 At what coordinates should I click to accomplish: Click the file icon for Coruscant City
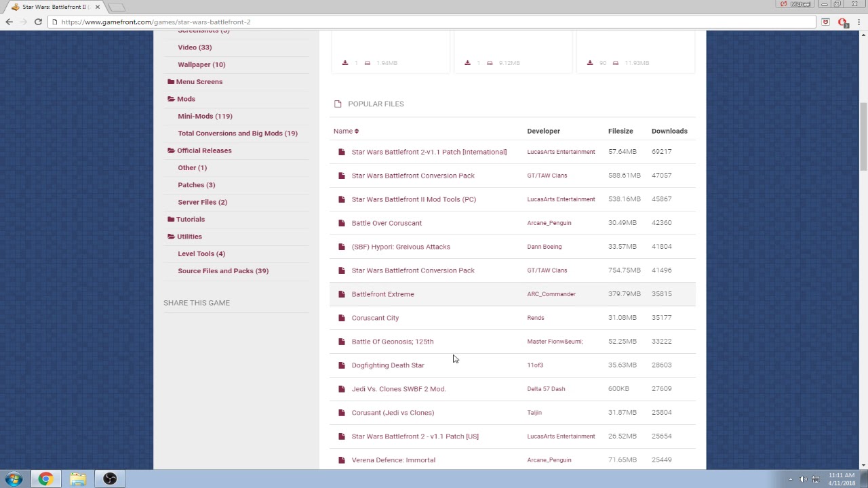pos(342,318)
